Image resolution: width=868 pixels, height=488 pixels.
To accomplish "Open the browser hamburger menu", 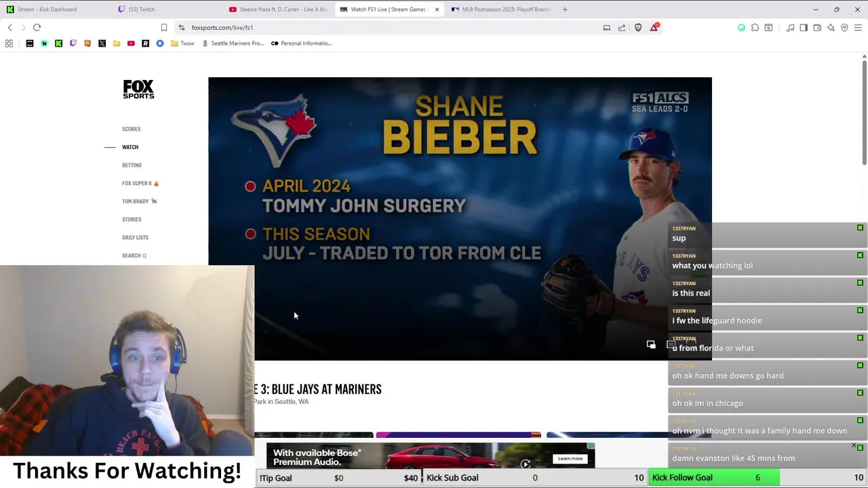I will (x=858, y=28).
